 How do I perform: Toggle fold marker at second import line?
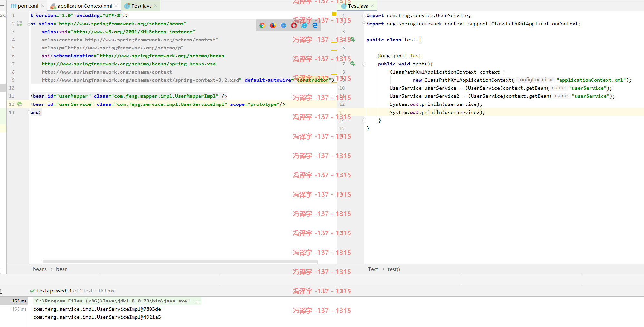point(364,24)
